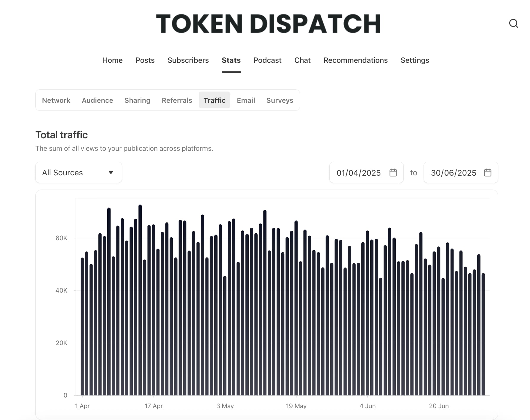Go to the Recommendations tab
The image size is (530, 420).
355,60
